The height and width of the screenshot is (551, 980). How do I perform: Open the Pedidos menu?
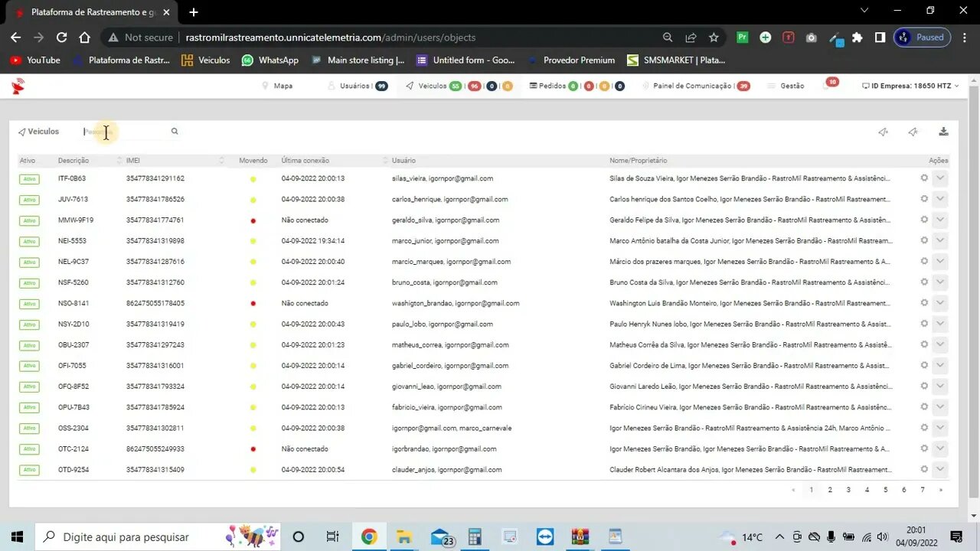pos(577,86)
